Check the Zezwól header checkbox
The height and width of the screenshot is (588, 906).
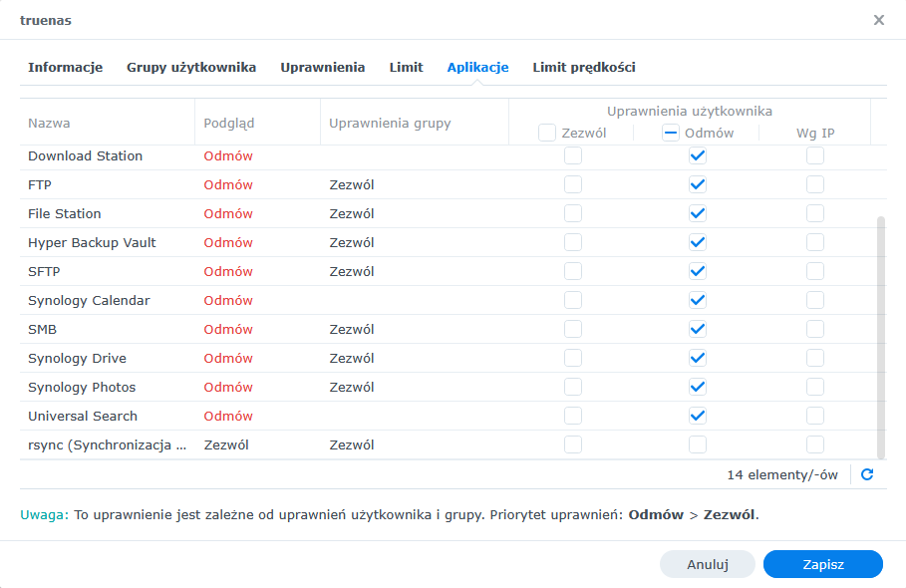click(547, 133)
